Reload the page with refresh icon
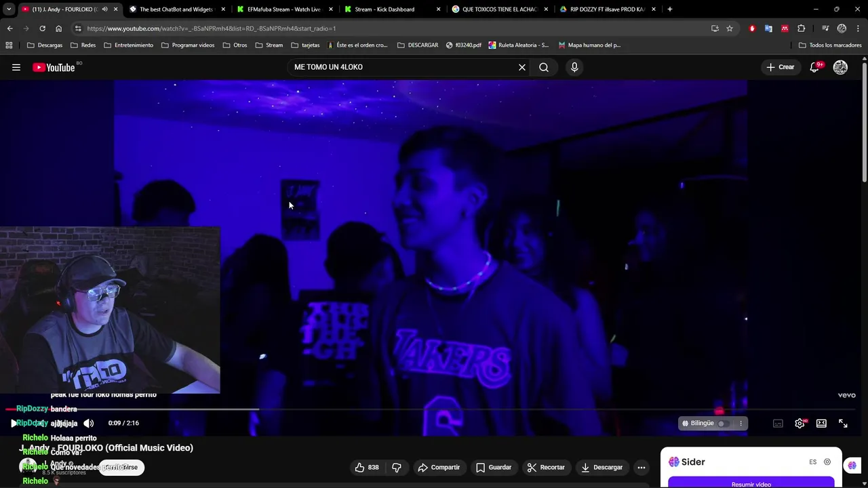 pyautogui.click(x=42, y=28)
